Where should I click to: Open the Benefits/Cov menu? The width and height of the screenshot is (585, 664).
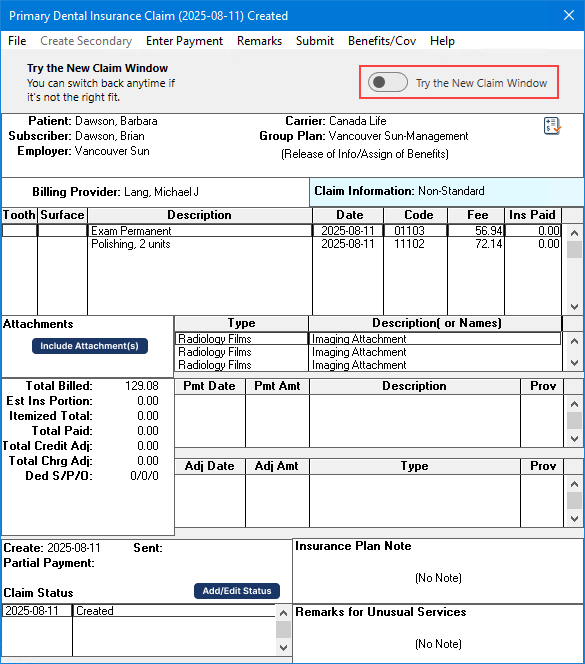(382, 41)
